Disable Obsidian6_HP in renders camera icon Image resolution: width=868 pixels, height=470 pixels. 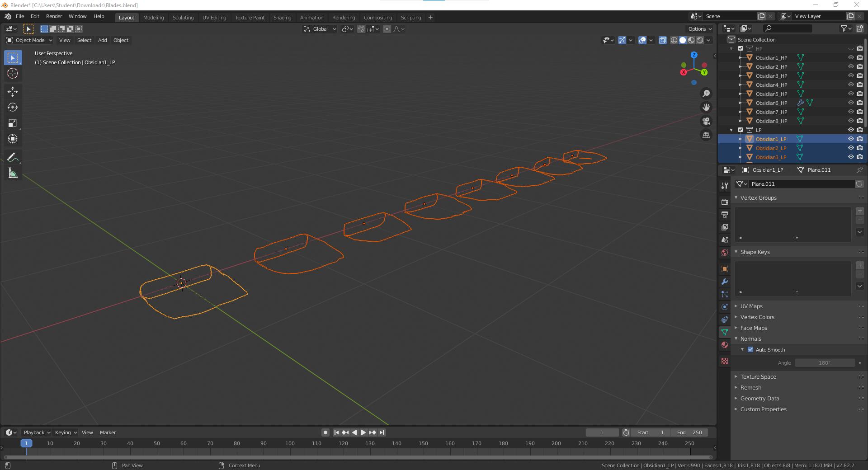click(x=860, y=103)
